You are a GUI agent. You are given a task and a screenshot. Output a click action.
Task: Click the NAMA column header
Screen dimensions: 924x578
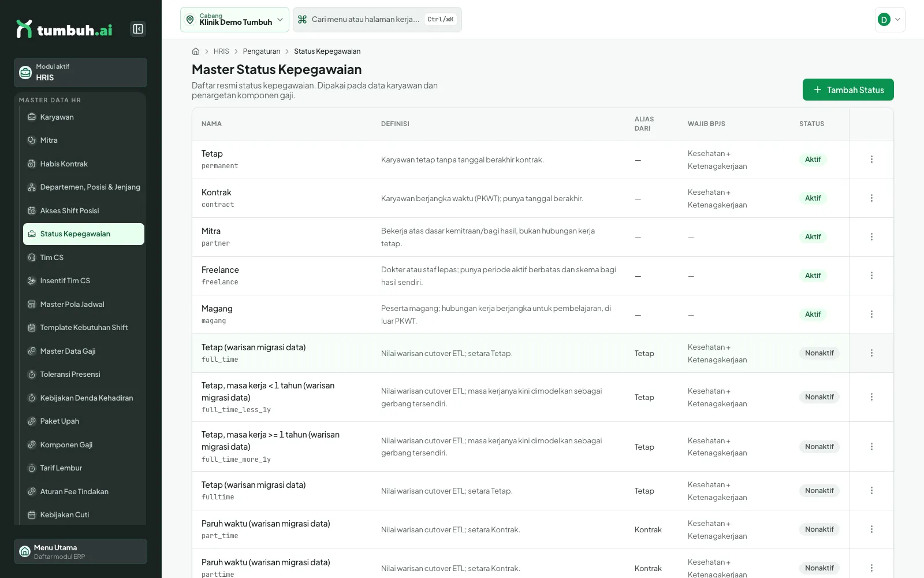(211, 124)
